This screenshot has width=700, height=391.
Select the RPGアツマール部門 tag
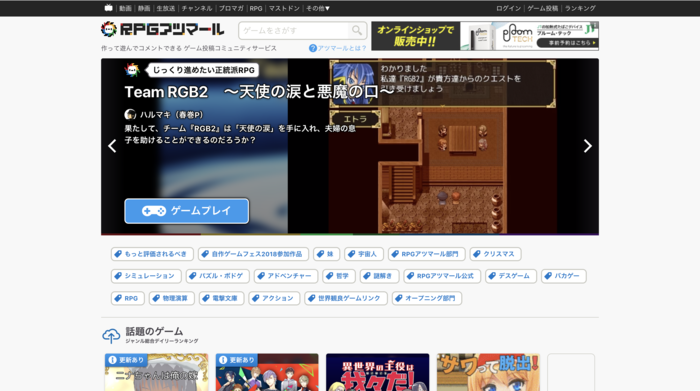[427, 254]
